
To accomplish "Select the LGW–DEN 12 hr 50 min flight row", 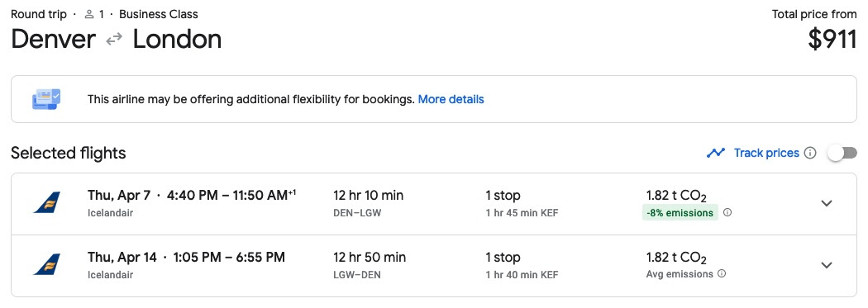I will pos(434,265).
